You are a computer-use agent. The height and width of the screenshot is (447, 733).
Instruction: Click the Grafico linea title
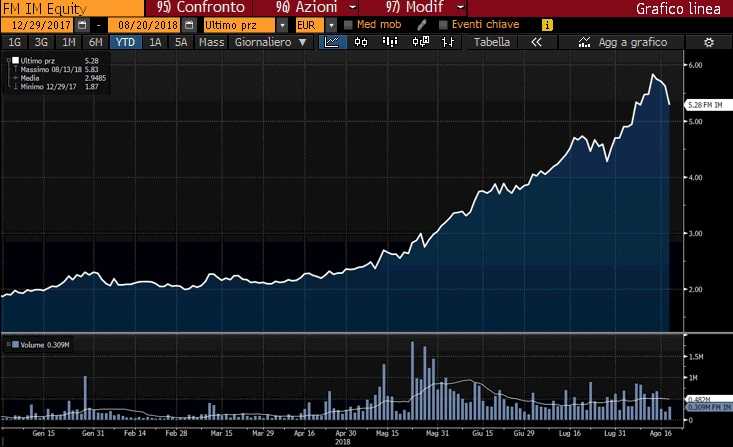pyautogui.click(x=678, y=8)
